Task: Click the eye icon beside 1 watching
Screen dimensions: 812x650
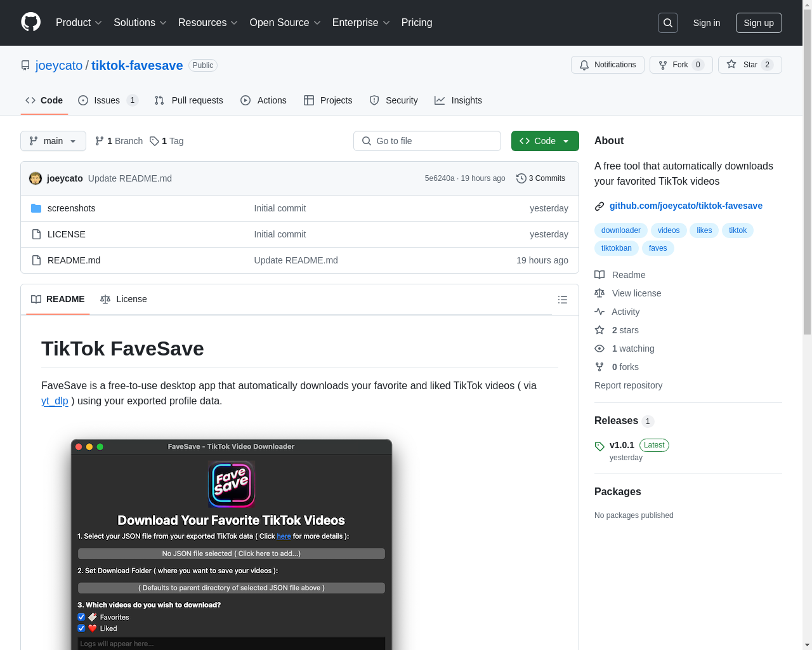Action: (x=599, y=348)
